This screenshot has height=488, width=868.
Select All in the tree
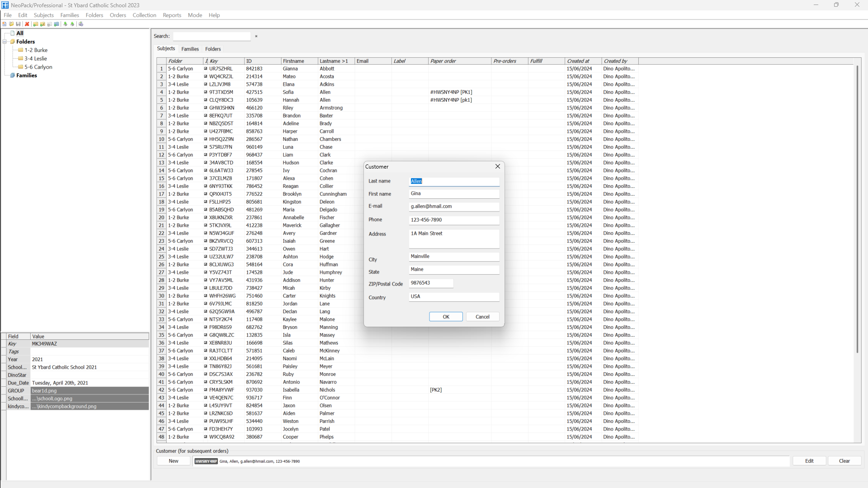(20, 33)
